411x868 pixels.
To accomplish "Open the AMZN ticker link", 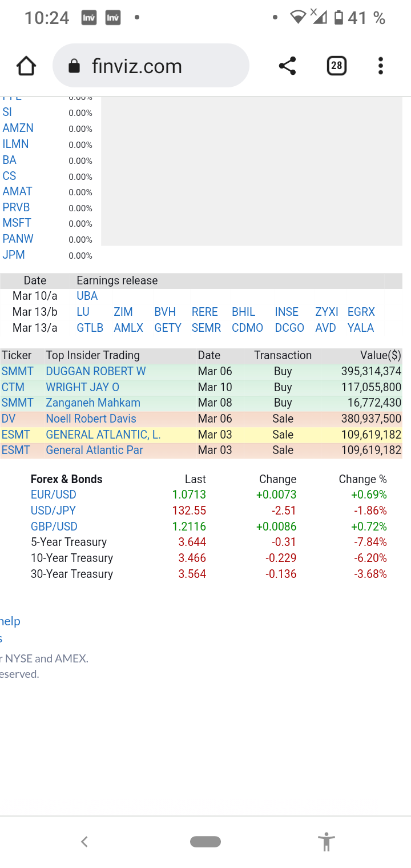I will [x=18, y=128].
